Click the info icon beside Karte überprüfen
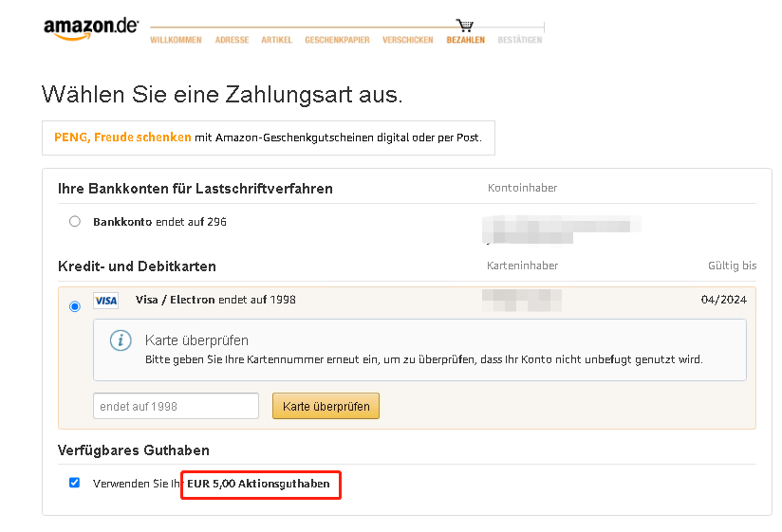This screenshot has height=532, width=782. point(121,340)
